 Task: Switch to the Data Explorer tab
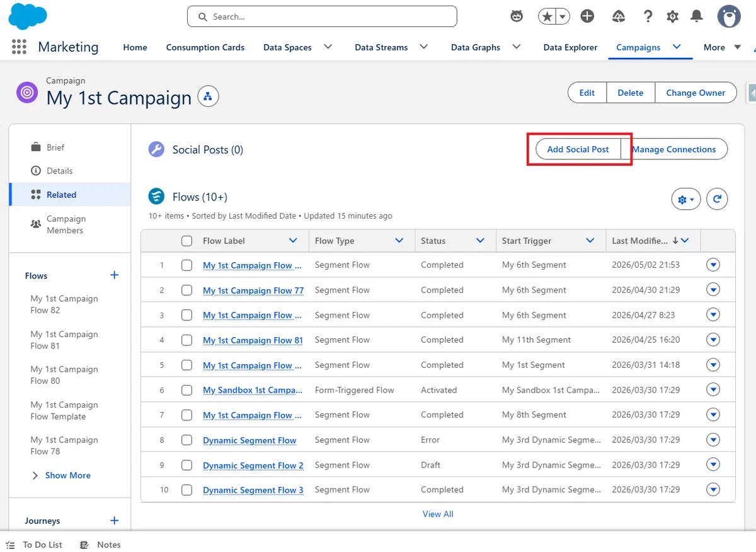click(570, 47)
